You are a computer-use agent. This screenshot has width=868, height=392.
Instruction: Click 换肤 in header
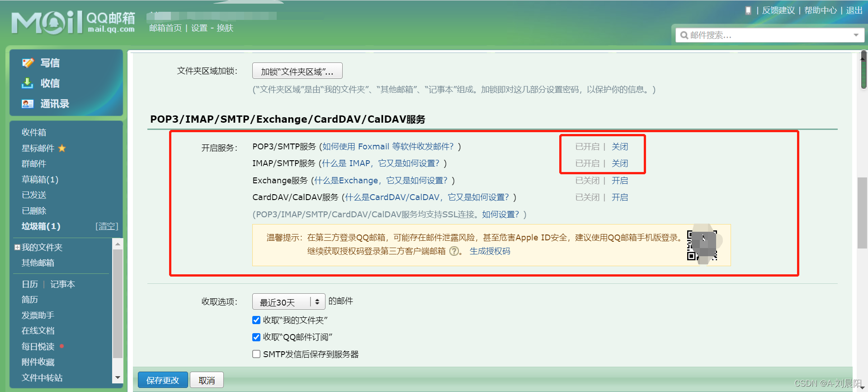point(225,28)
